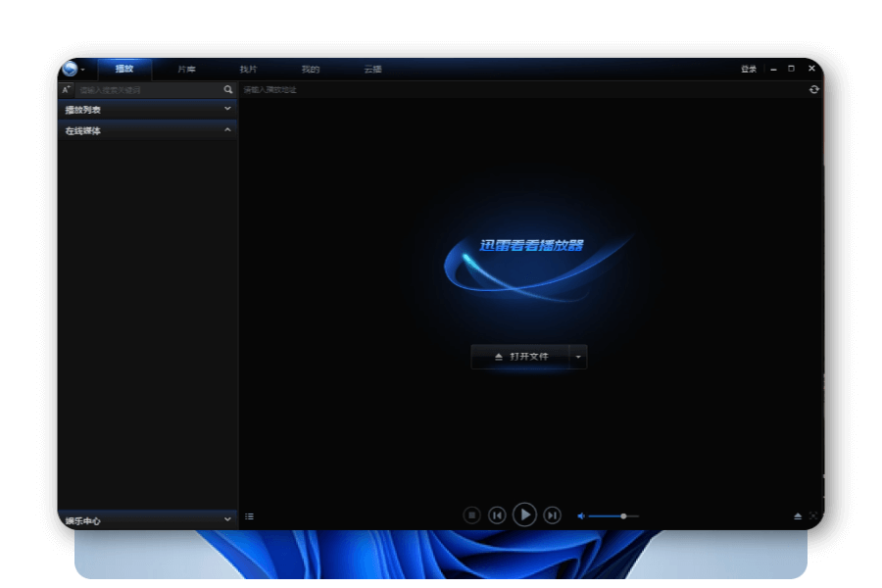This screenshot has height=588, width=882.
Task: Open the dropdown arrow next to 打开文件
Action: pos(578,357)
